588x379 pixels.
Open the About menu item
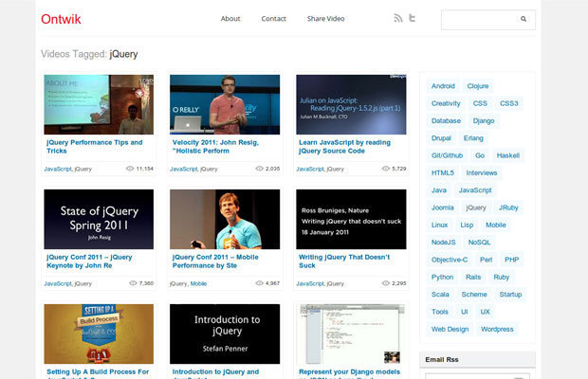[x=230, y=19]
